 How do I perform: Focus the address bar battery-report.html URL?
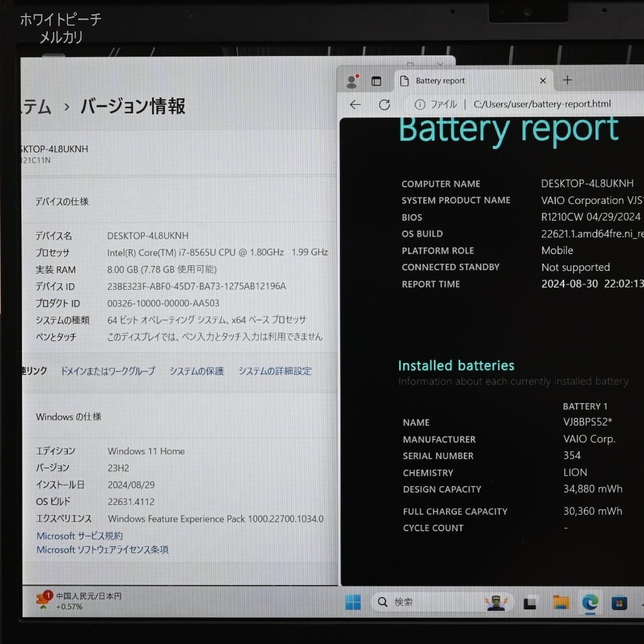(x=542, y=104)
